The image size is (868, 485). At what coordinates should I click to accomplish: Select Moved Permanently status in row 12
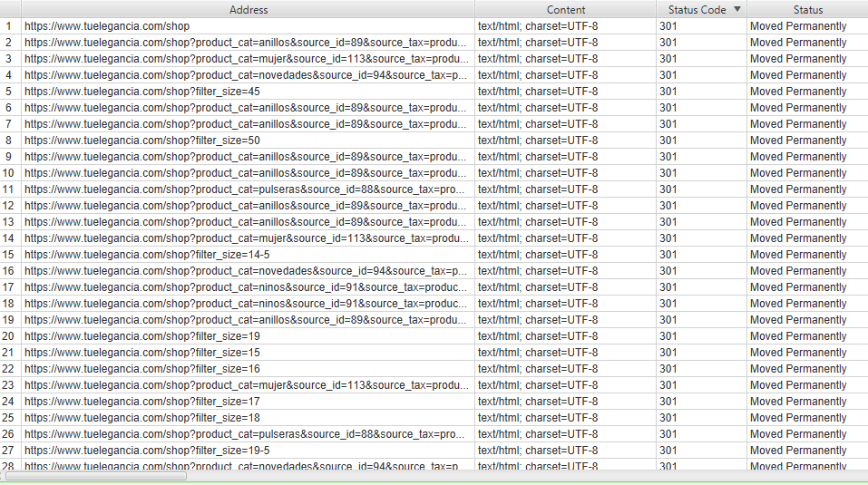[798, 206]
